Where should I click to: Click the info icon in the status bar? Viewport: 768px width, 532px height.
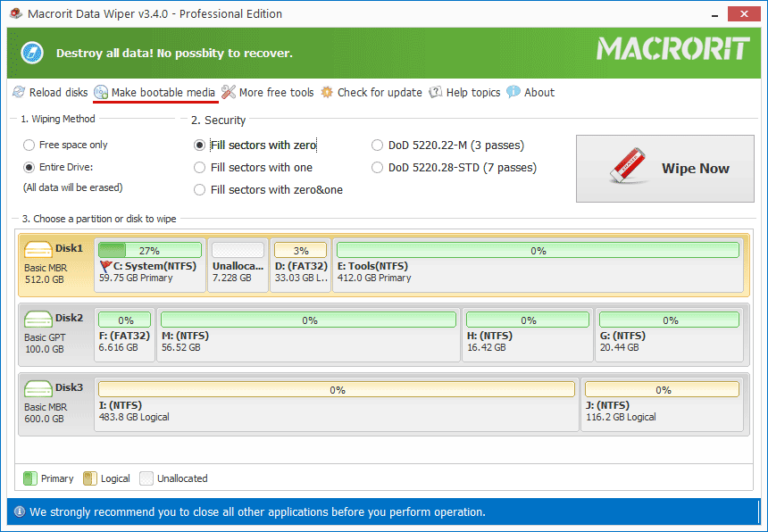(x=20, y=512)
